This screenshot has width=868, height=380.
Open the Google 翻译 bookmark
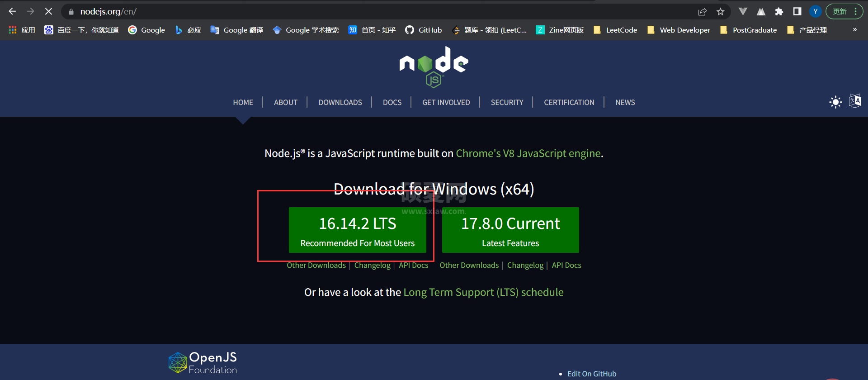click(x=237, y=30)
